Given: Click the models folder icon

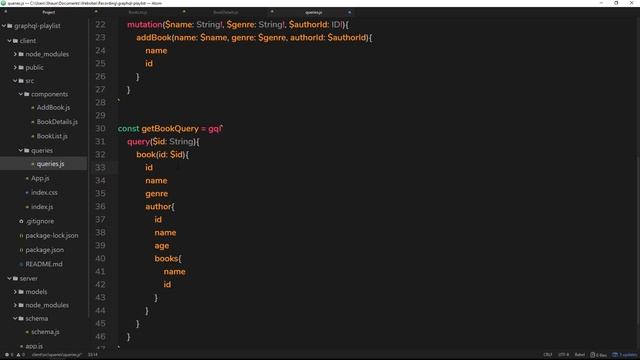Looking at the screenshot, I should 21,292.
